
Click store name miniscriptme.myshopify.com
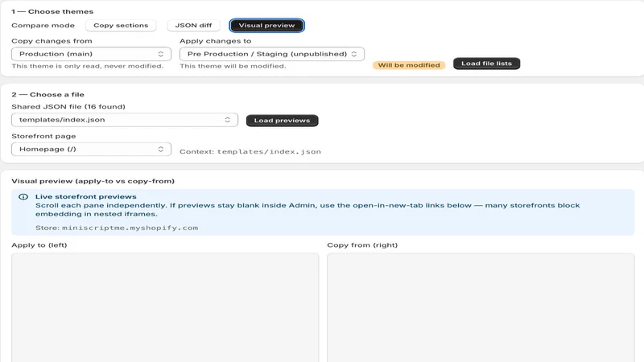(x=130, y=228)
